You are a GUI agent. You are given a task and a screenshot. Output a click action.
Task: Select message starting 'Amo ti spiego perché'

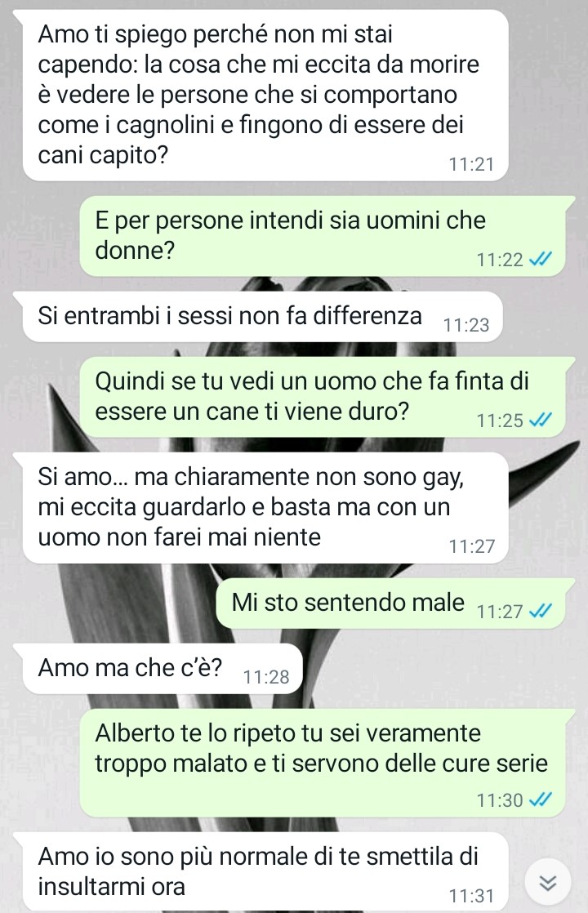(x=265, y=96)
